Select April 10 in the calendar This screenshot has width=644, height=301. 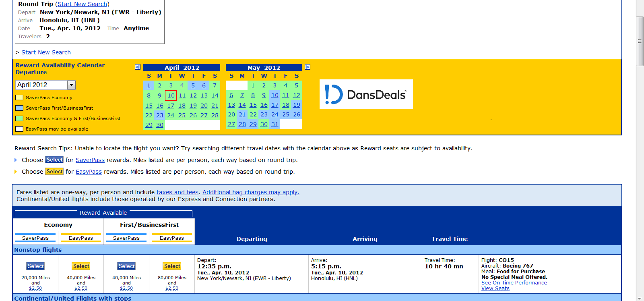click(x=171, y=95)
